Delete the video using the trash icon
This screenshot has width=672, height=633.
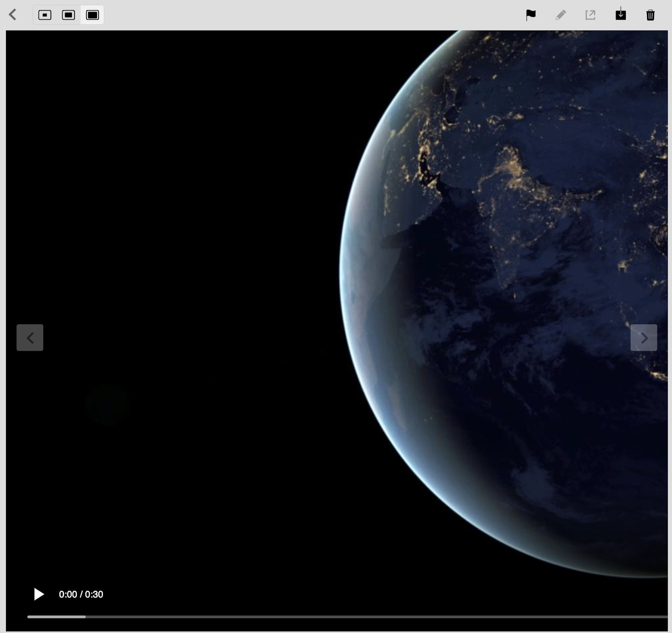click(x=651, y=15)
